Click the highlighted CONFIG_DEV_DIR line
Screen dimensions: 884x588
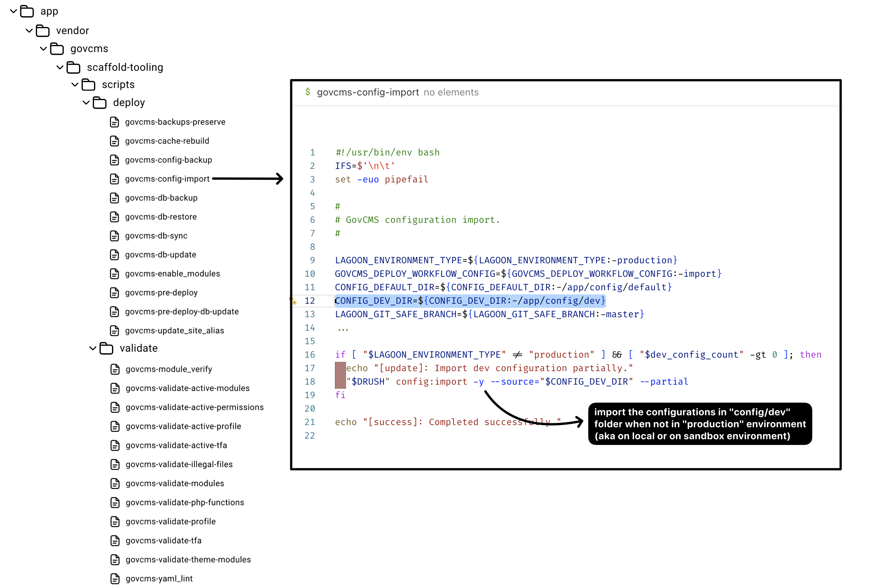[x=470, y=301]
